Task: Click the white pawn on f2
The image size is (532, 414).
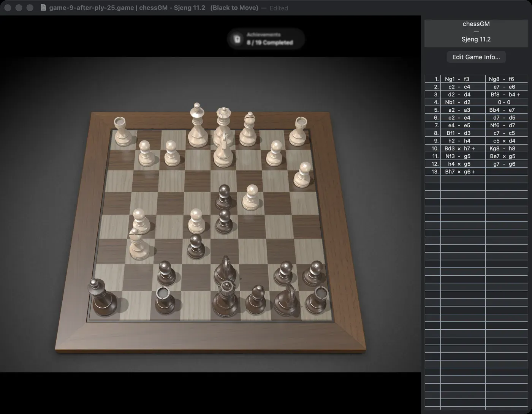Action: [171, 153]
